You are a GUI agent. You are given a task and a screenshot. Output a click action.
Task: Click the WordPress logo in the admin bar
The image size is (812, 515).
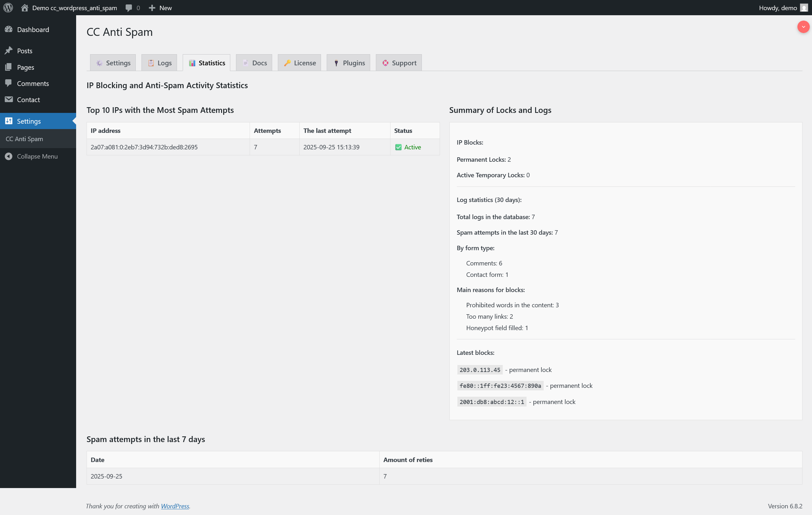[x=8, y=7]
